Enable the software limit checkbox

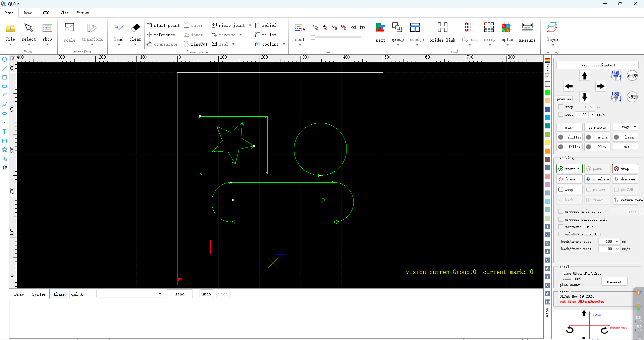coord(561,227)
